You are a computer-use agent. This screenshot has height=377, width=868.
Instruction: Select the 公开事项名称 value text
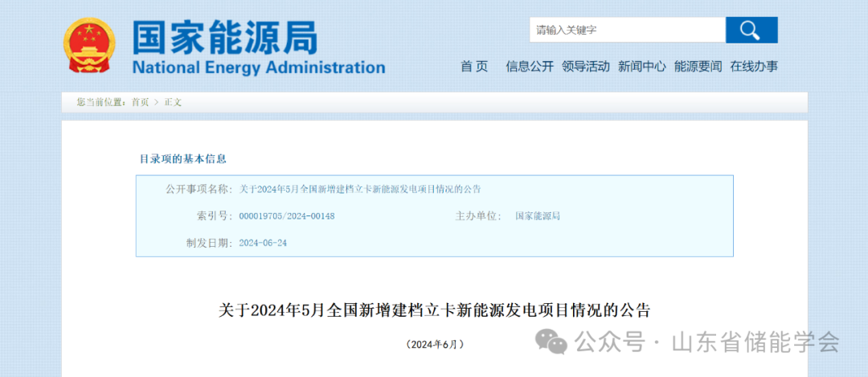click(x=360, y=189)
